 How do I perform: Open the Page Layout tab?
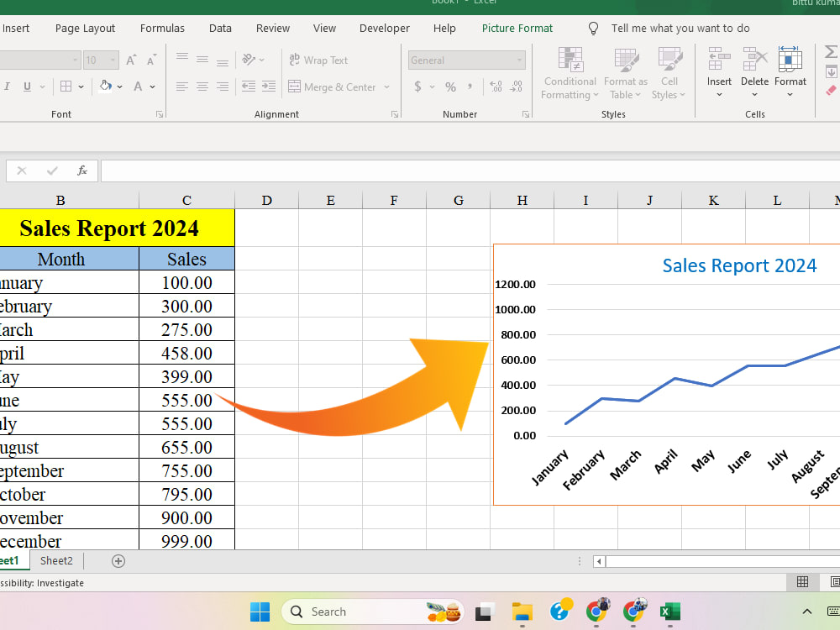tap(85, 29)
